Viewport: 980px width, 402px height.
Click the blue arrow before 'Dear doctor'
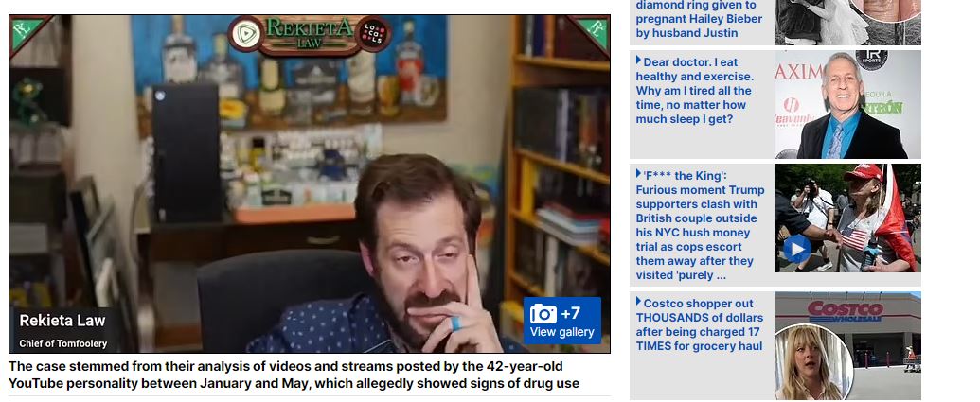point(639,60)
